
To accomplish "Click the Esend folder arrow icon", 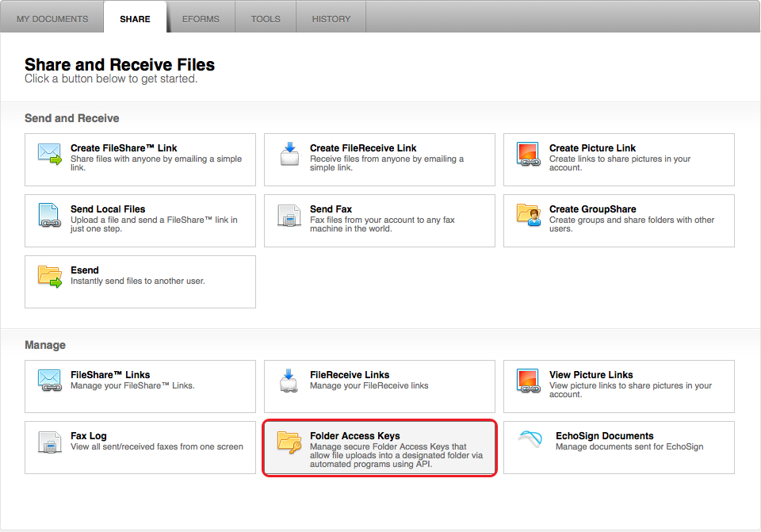I will coord(50,276).
